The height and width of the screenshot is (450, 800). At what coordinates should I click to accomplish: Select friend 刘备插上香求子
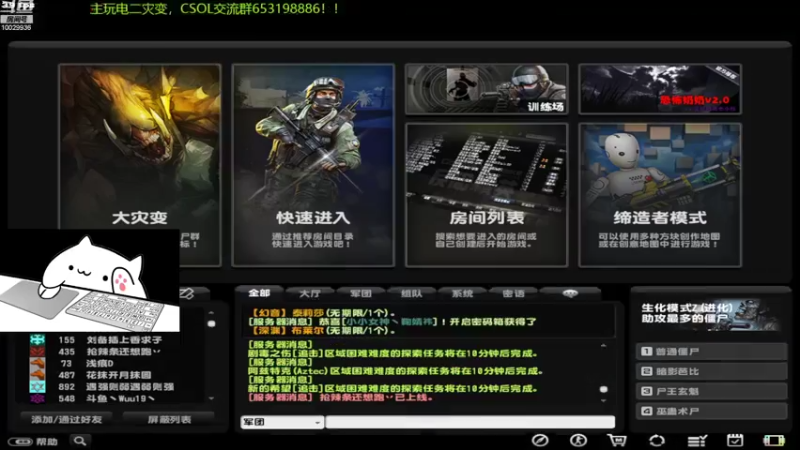coord(124,340)
